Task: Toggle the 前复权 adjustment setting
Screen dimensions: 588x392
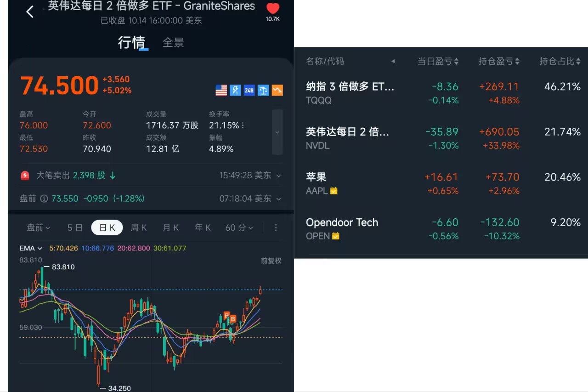Action: 271,261
